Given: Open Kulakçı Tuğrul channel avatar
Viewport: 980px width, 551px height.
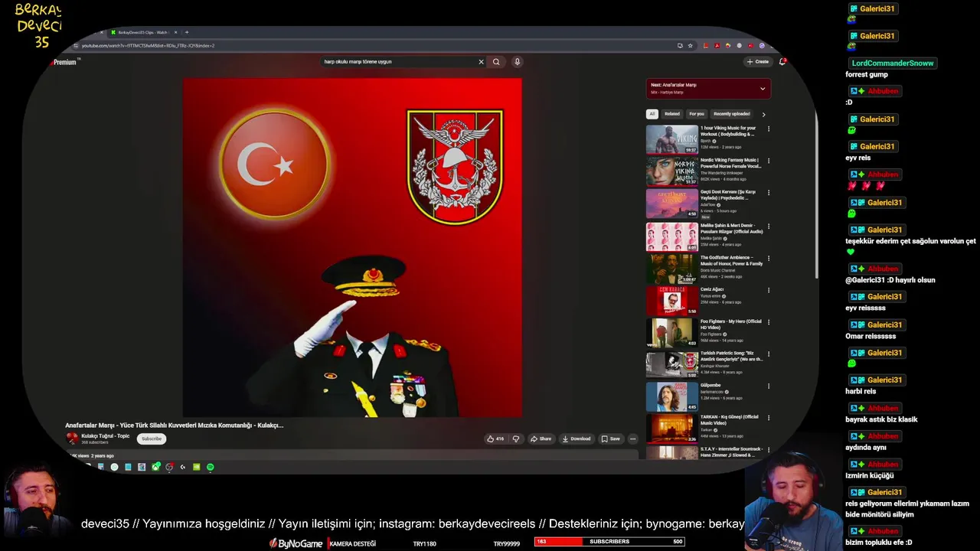Looking at the screenshot, I should 72,438.
